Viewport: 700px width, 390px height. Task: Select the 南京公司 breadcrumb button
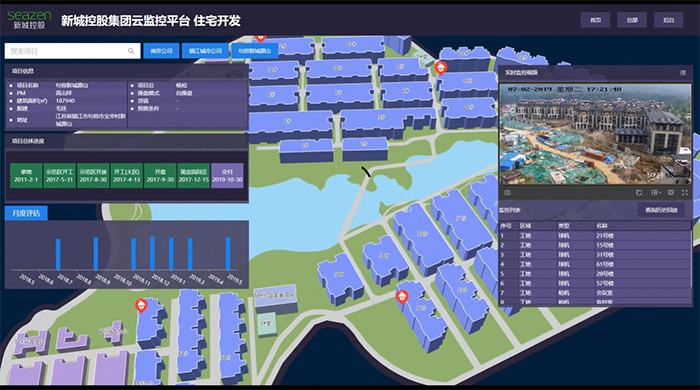[161, 51]
